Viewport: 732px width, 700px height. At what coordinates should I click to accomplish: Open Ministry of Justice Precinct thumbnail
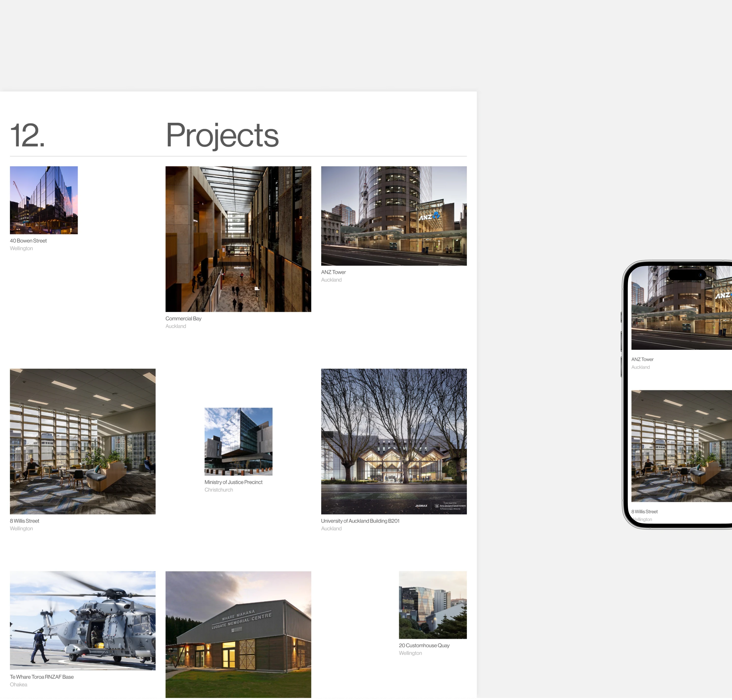[238, 442]
